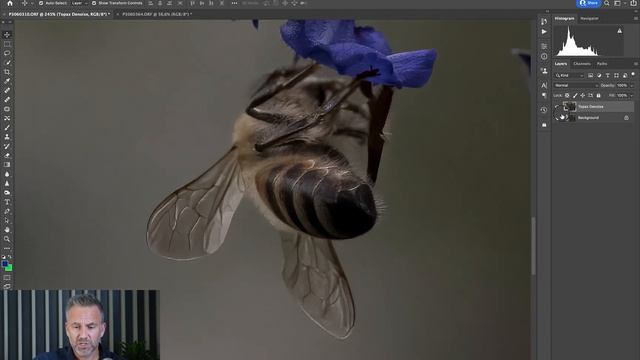Toggle visibility of the Background layer
640x360 pixels.
557,118
